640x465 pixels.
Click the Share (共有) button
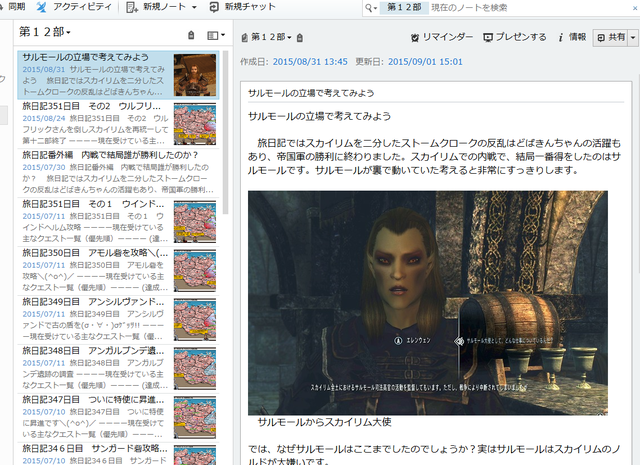[611, 38]
